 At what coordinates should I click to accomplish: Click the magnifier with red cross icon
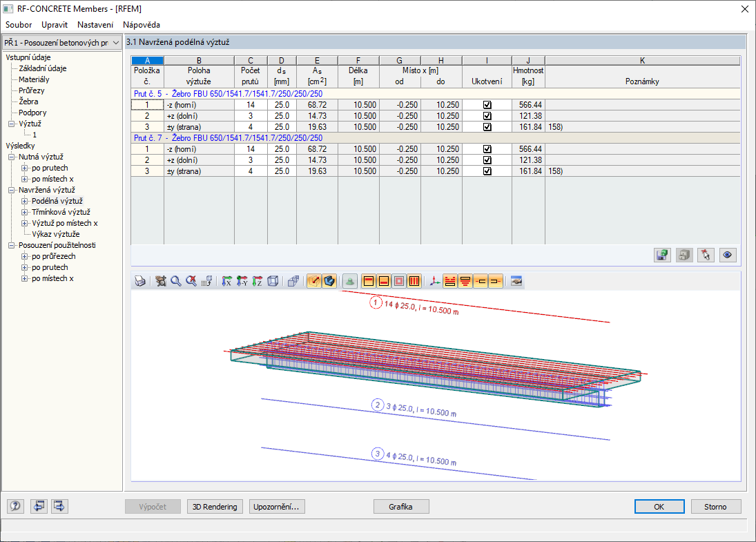point(191,281)
